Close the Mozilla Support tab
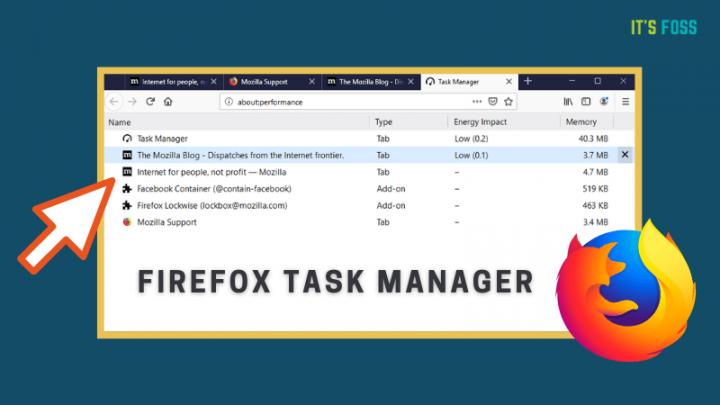 coord(312,81)
